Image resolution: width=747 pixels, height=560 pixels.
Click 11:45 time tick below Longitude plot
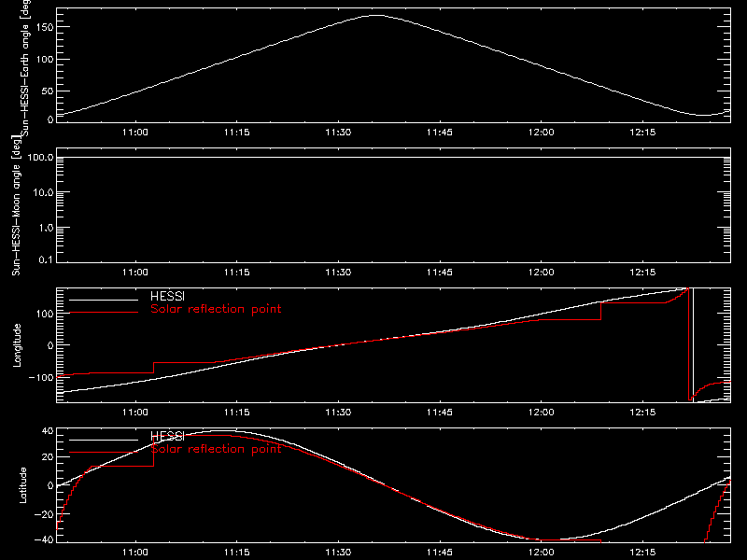[440, 413]
